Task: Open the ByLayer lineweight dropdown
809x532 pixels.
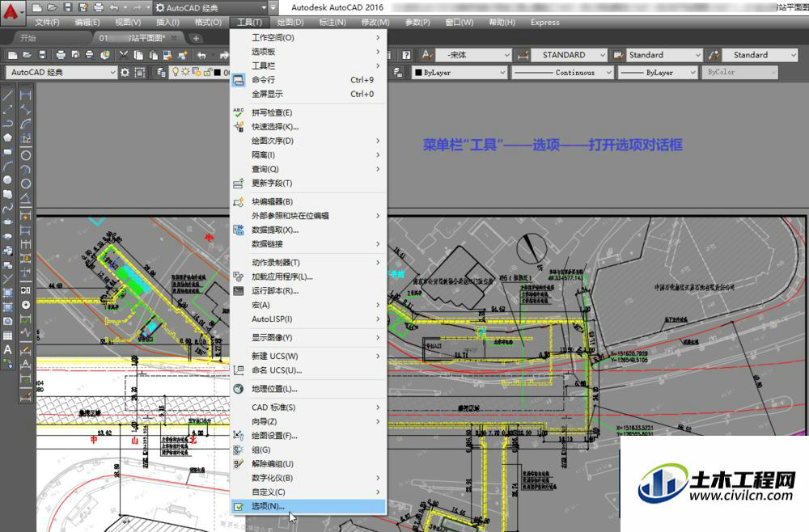Action: [x=658, y=73]
